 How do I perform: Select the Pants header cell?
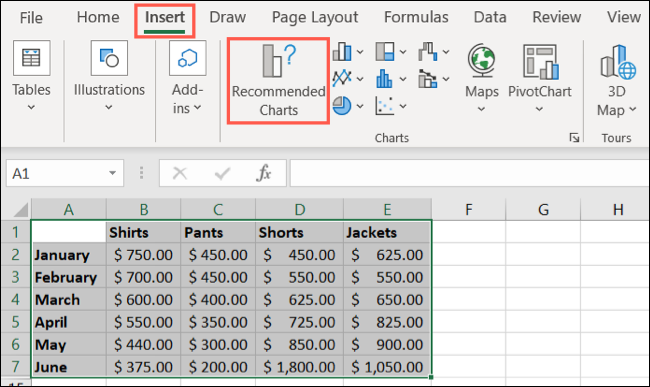[218, 232]
